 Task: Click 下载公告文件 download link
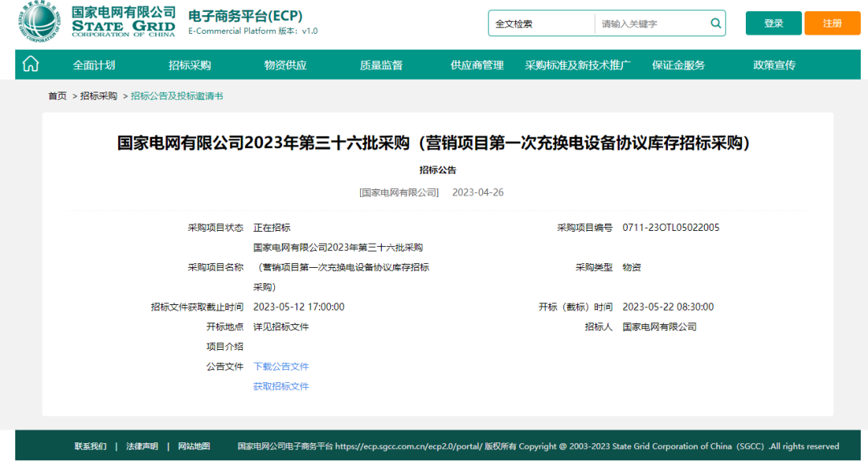280,367
